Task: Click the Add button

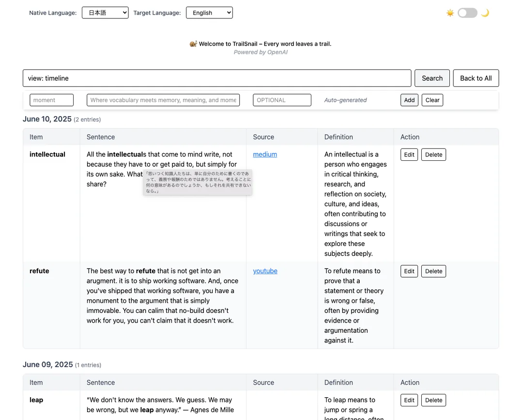Action: click(x=409, y=100)
